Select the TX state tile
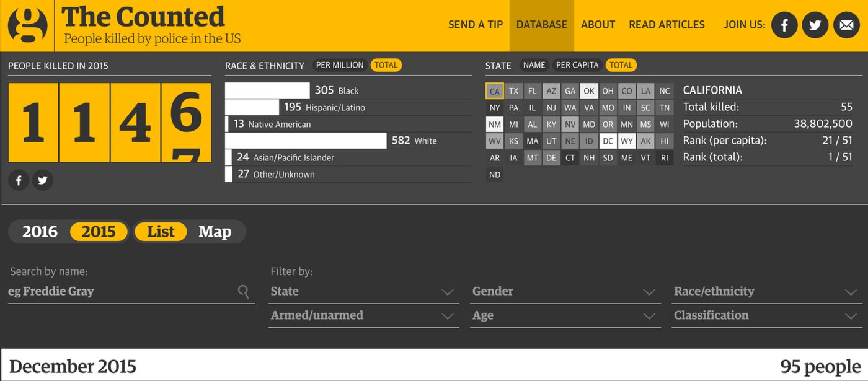 pyautogui.click(x=513, y=91)
